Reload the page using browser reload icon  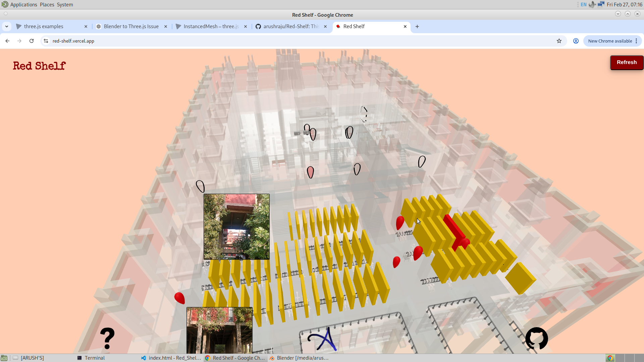point(32,41)
